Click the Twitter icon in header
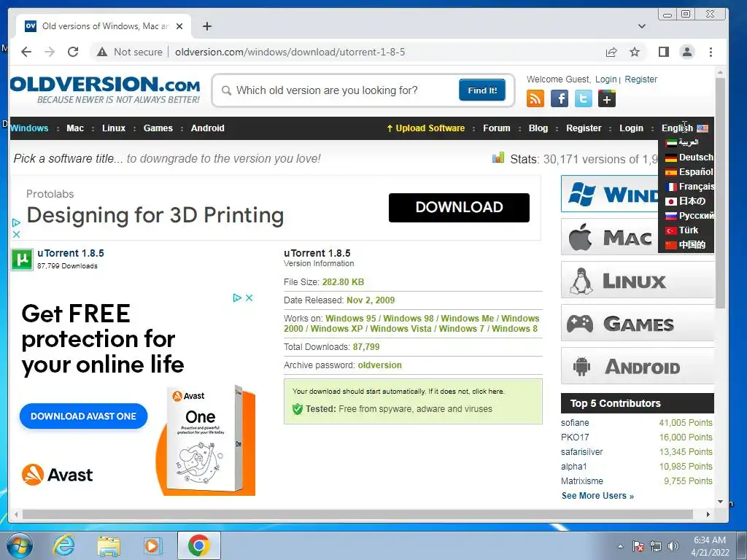The width and height of the screenshot is (747, 560). point(583,98)
